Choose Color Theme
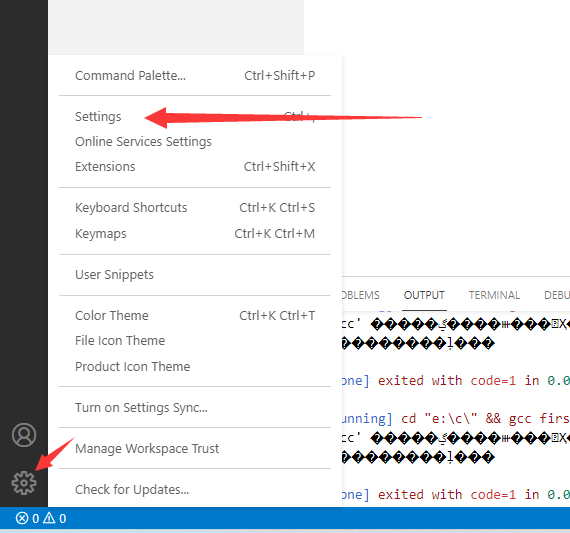Screen dimensions: 570x533 [195, 316]
